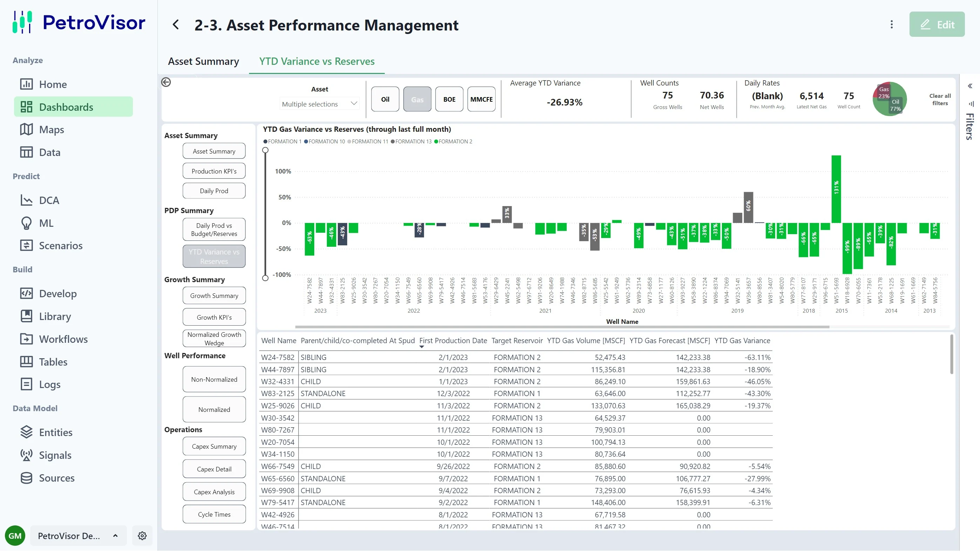Toggle the Oil unit button

pos(385,99)
